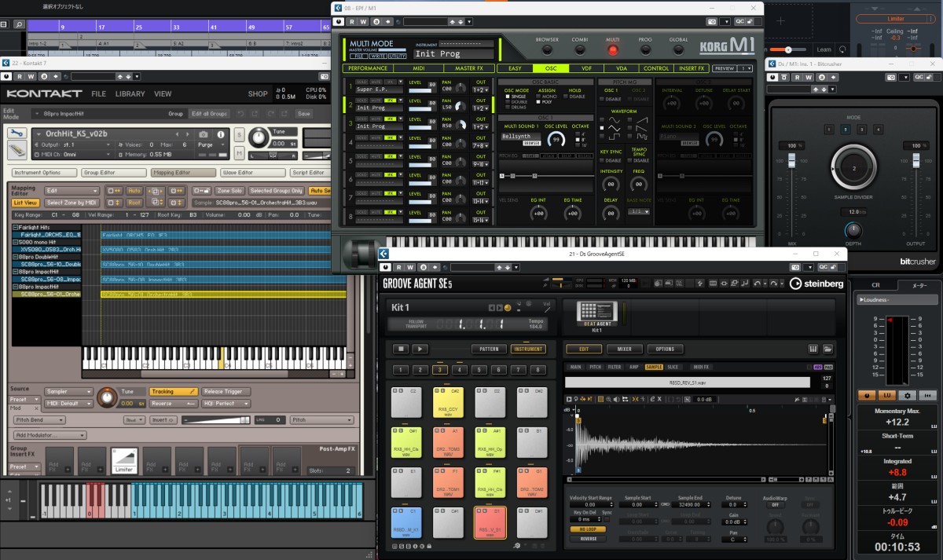Adjust the Bitcrusher OUTPUT slider
The image size is (943, 560).
coord(915,162)
